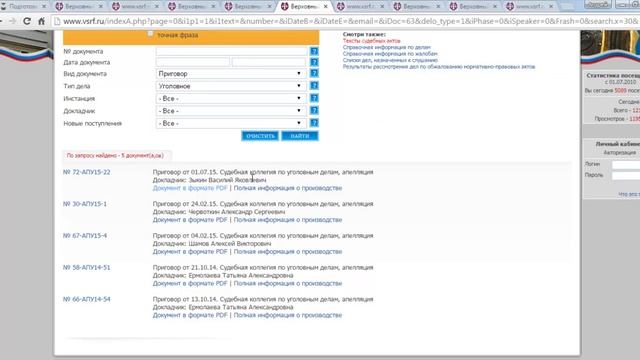The width and height of the screenshot is (640, 360).
Task: Open help for Дата документа field
Action: point(314,62)
